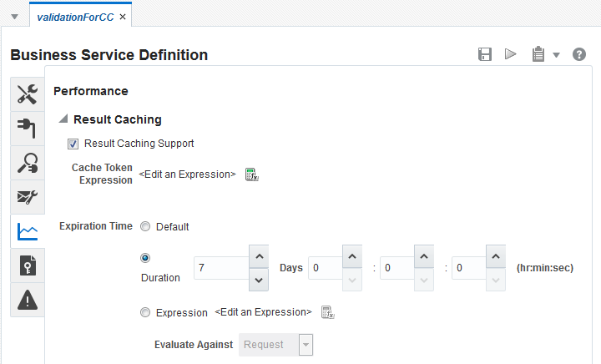Open Cache Token Expression editor icon

[x=252, y=174]
